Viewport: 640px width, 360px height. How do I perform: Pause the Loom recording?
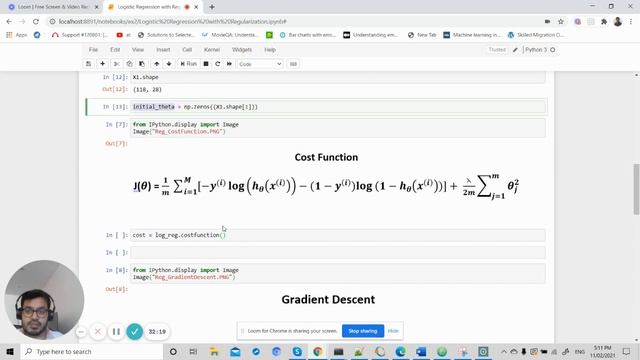[116, 332]
